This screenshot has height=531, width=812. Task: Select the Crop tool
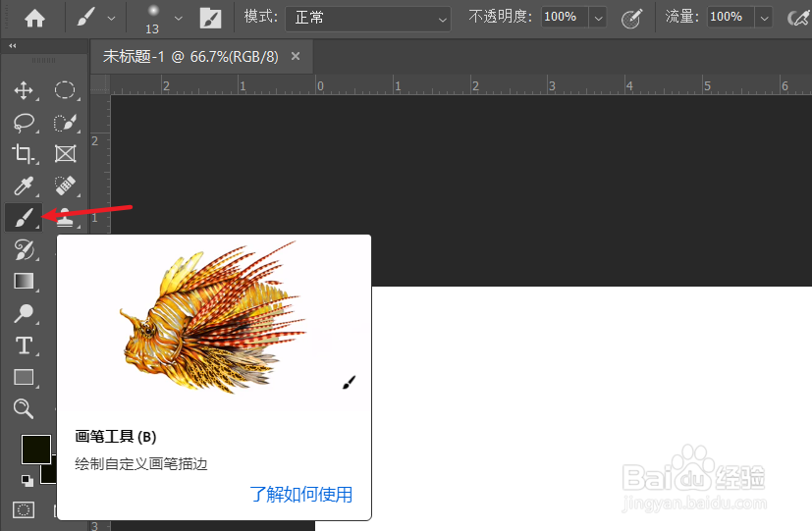point(24,154)
